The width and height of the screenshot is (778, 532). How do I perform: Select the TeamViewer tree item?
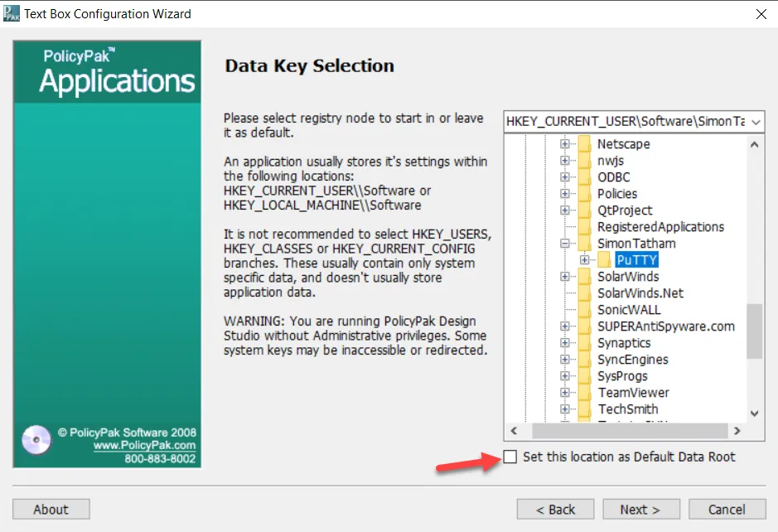(x=633, y=393)
